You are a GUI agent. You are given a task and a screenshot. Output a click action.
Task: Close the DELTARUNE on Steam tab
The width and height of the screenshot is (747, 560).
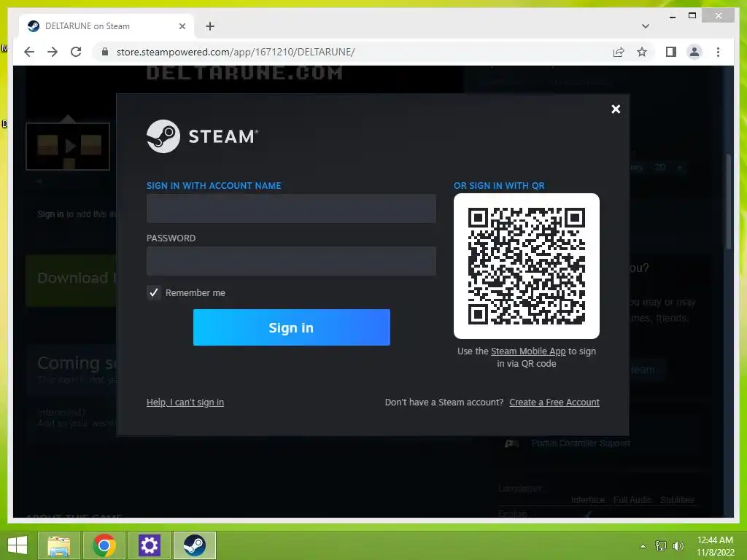point(182,26)
